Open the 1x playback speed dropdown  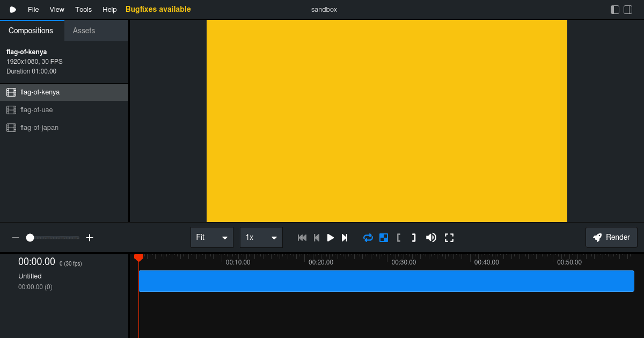coord(261,237)
